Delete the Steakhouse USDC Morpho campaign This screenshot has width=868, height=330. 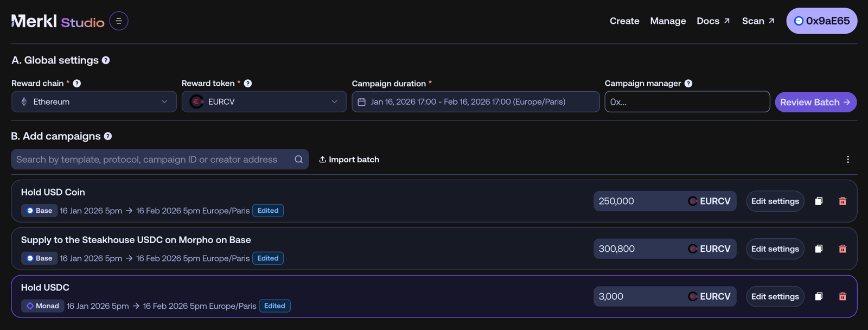coord(843,249)
